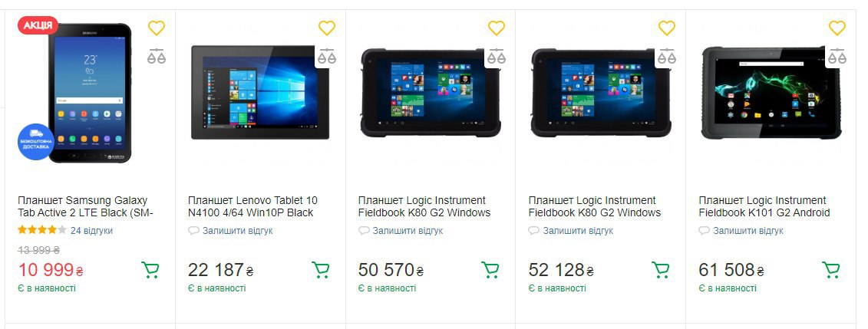
Task: Favorite the Fieldbook K101 G2 Android tablet
Action: pos(837,28)
